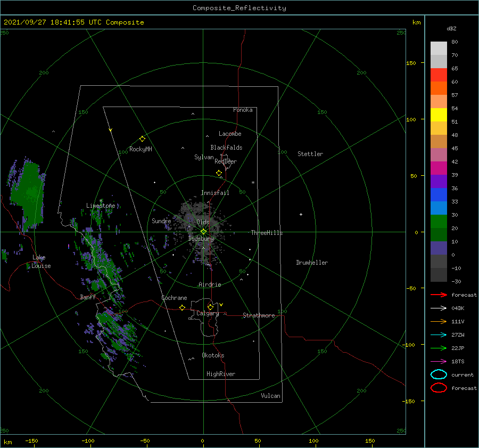Click the radar-center diamond between Olds and Didsbury
479x448 pixels.
(x=203, y=232)
